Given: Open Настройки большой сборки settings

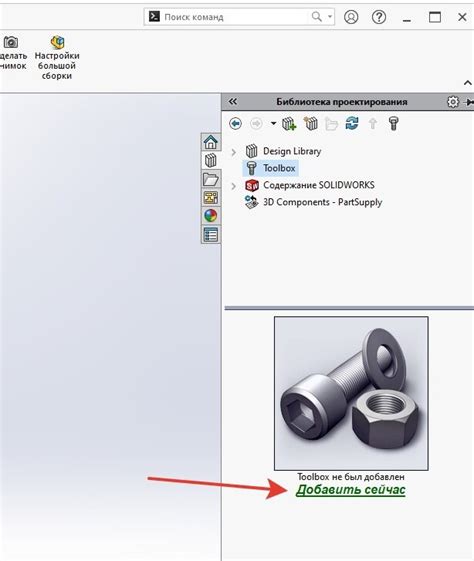Looking at the screenshot, I should tap(57, 58).
